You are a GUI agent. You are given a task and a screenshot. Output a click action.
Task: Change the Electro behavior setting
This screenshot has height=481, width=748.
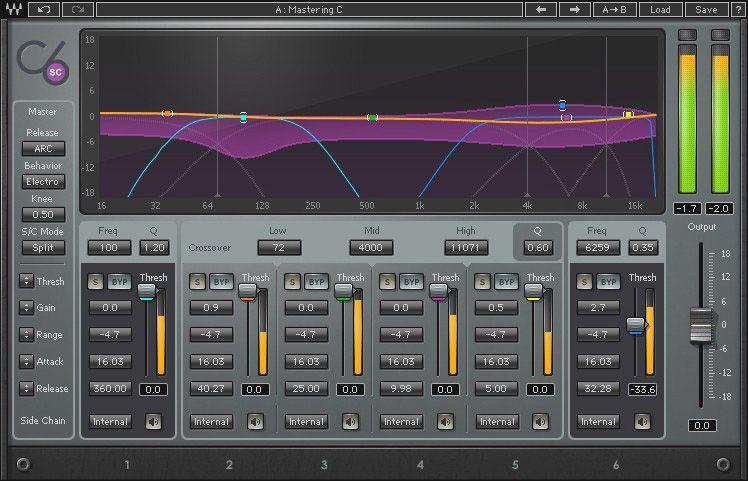point(43,181)
